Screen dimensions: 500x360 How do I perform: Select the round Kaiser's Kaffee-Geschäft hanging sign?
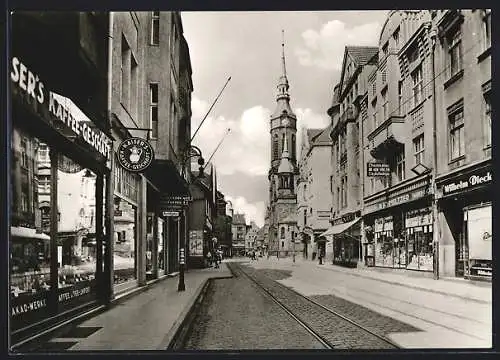[135, 154]
